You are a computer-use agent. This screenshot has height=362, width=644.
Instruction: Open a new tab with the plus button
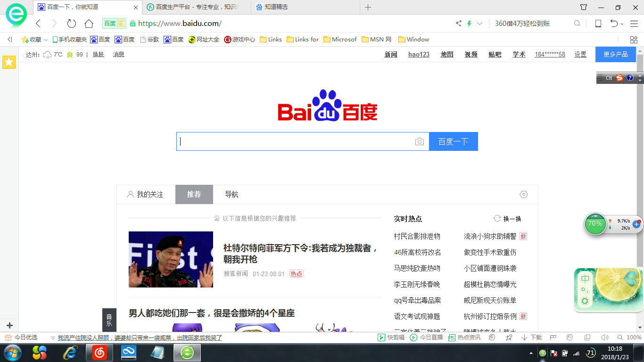tap(368, 7)
